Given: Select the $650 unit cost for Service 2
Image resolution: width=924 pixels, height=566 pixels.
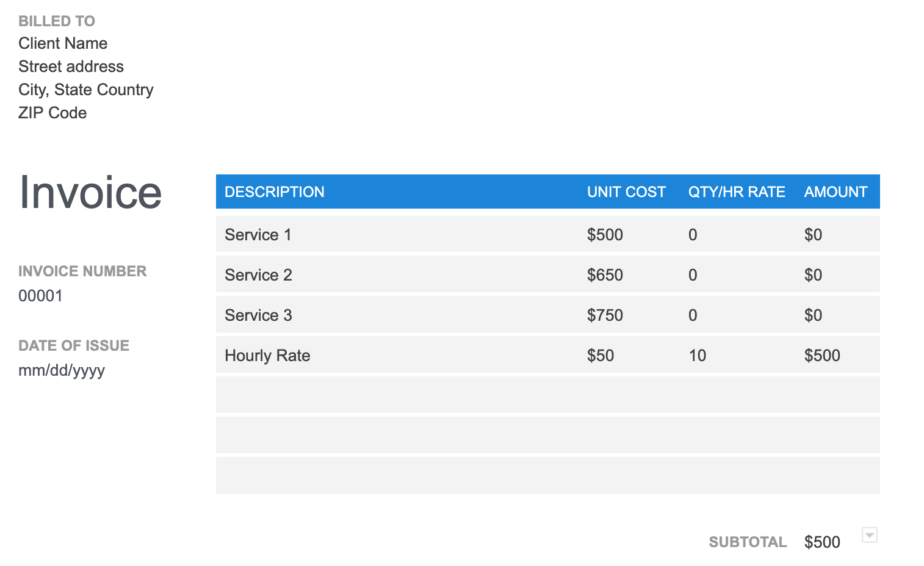Looking at the screenshot, I should coord(605,274).
